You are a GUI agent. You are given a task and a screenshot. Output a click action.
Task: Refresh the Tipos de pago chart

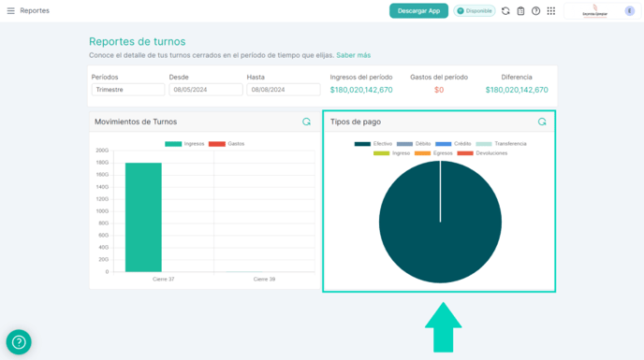542,122
